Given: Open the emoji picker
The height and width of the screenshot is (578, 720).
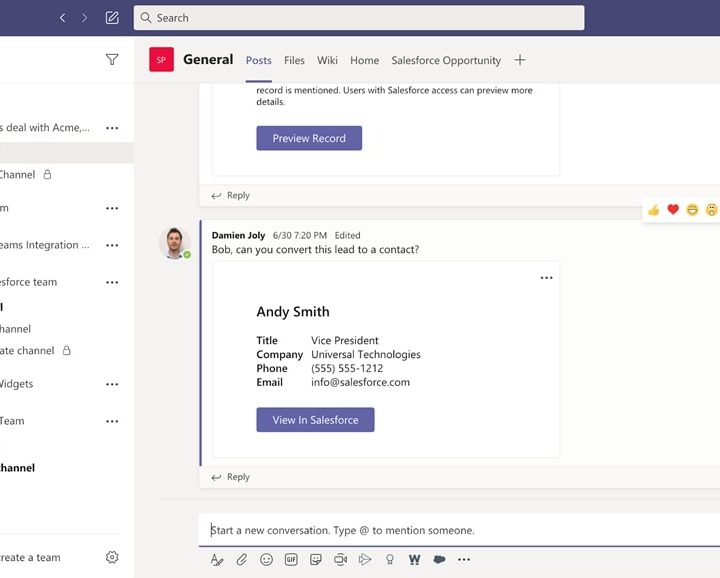Looking at the screenshot, I should pyautogui.click(x=266, y=560).
